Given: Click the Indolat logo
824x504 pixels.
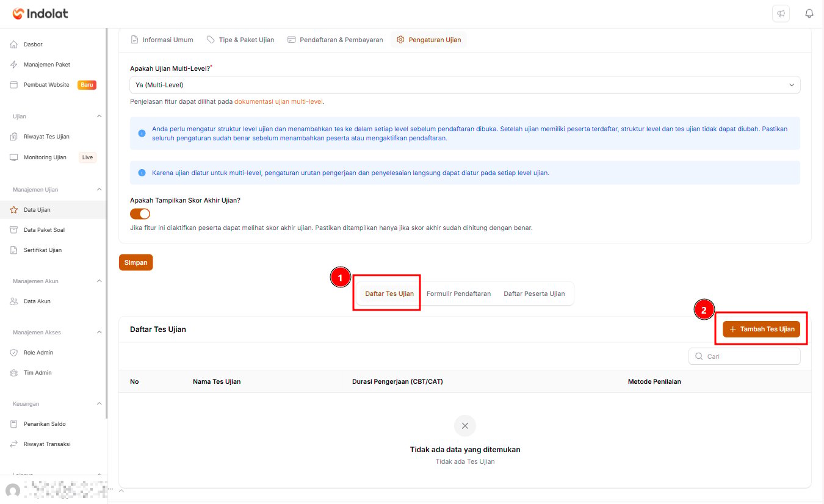Looking at the screenshot, I should tap(40, 13).
